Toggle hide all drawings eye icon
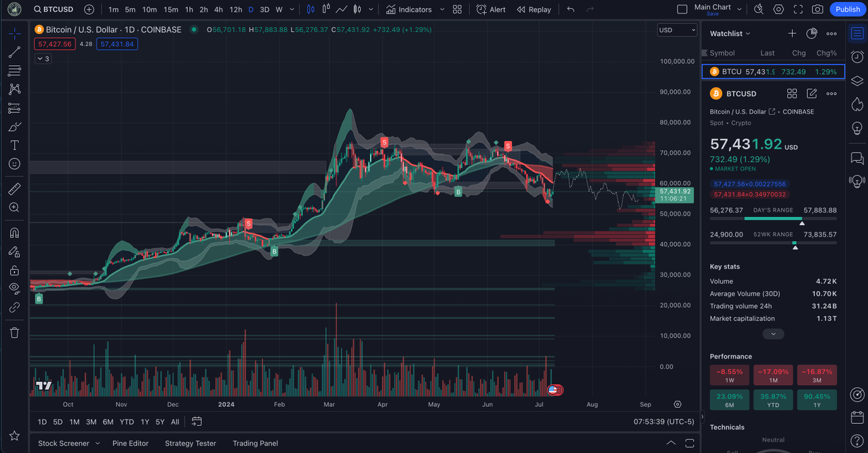868x453 pixels. pyautogui.click(x=14, y=288)
